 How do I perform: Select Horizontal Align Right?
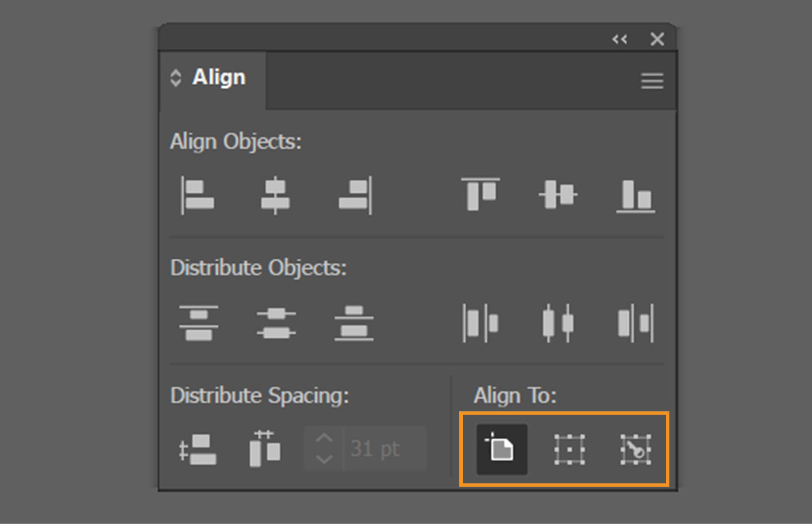point(354,195)
